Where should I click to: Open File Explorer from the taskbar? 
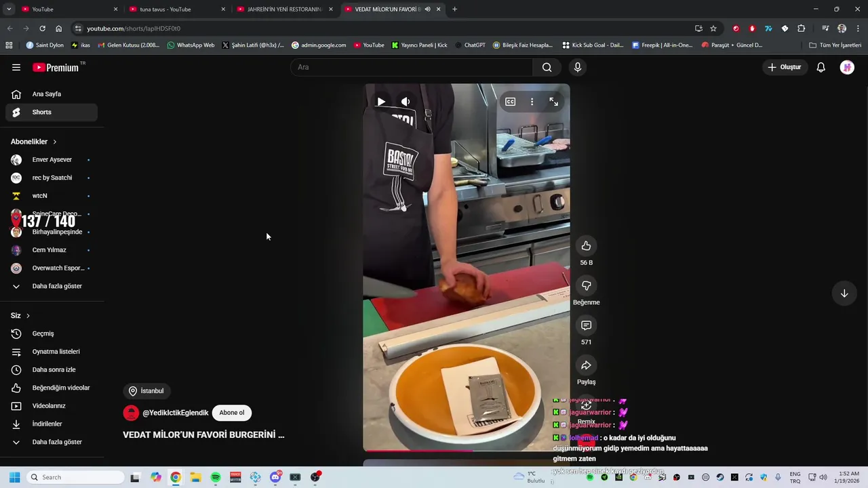195,477
